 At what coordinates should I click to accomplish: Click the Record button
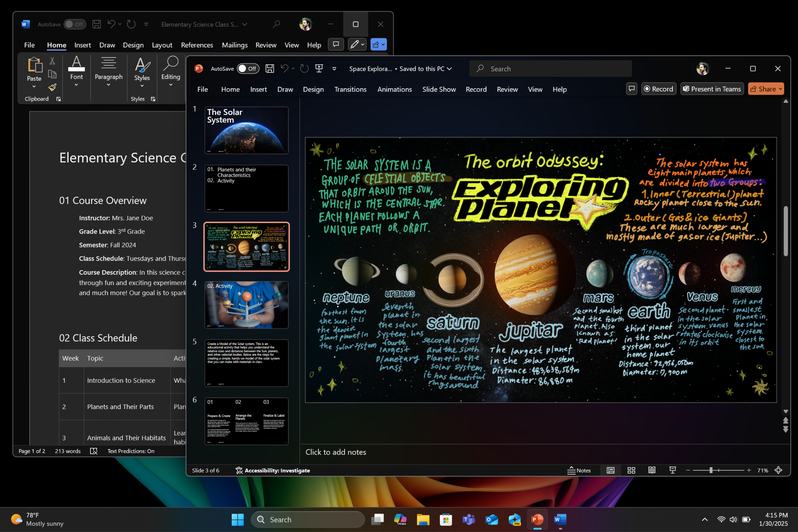pyautogui.click(x=658, y=89)
